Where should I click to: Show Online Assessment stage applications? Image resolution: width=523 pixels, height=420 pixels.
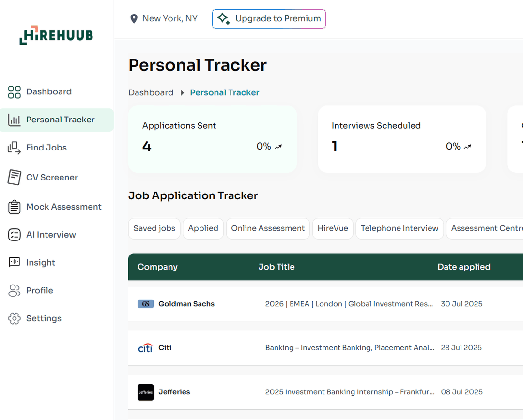(268, 228)
